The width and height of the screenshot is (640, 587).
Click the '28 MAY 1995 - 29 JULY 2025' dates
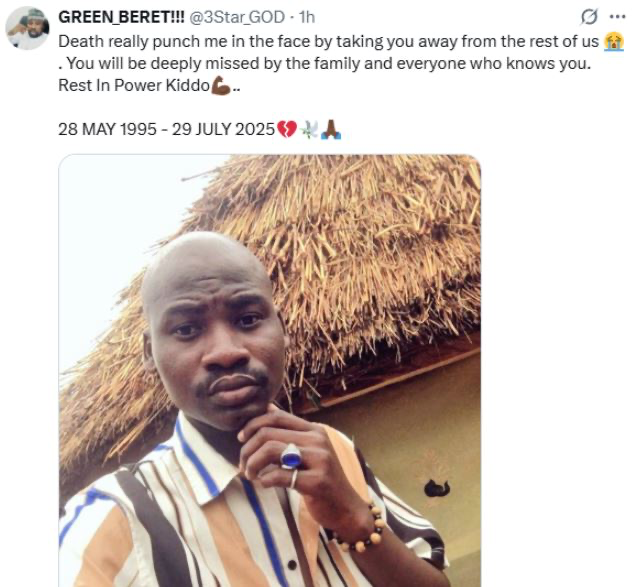click(166, 131)
